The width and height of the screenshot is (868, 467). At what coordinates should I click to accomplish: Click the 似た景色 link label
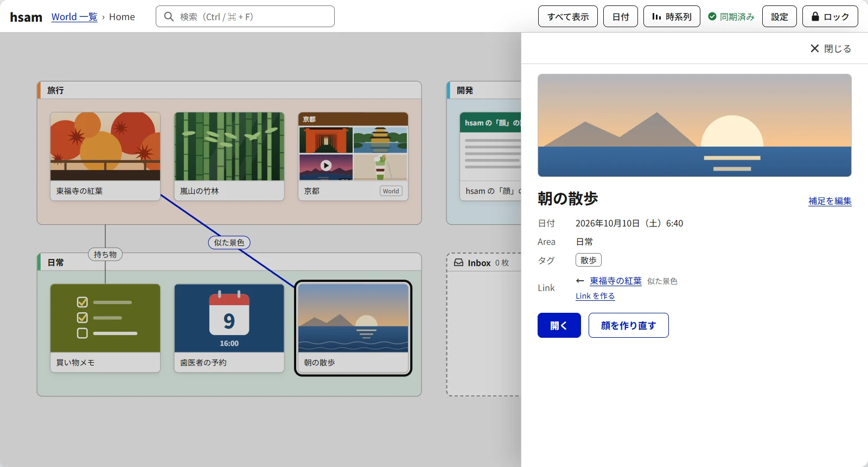pyautogui.click(x=229, y=243)
